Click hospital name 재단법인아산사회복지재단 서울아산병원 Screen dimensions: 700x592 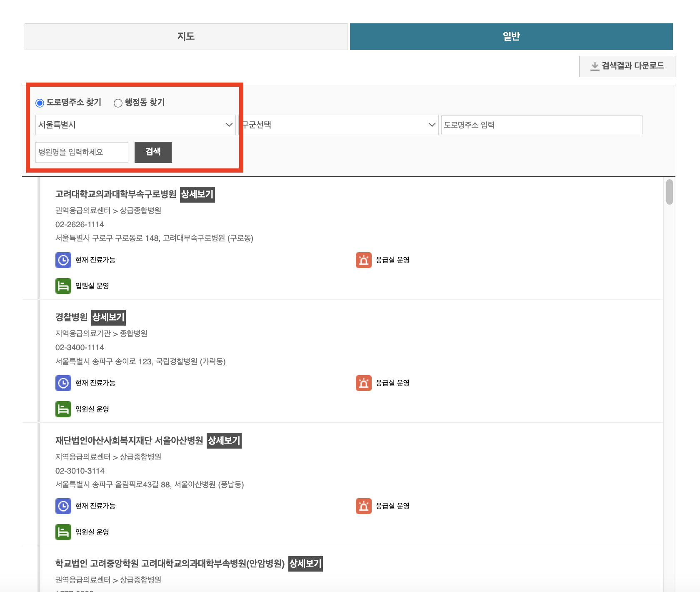tap(129, 441)
